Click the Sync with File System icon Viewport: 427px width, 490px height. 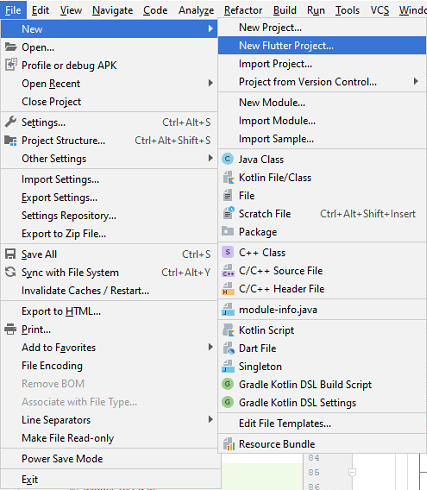pyautogui.click(x=11, y=272)
